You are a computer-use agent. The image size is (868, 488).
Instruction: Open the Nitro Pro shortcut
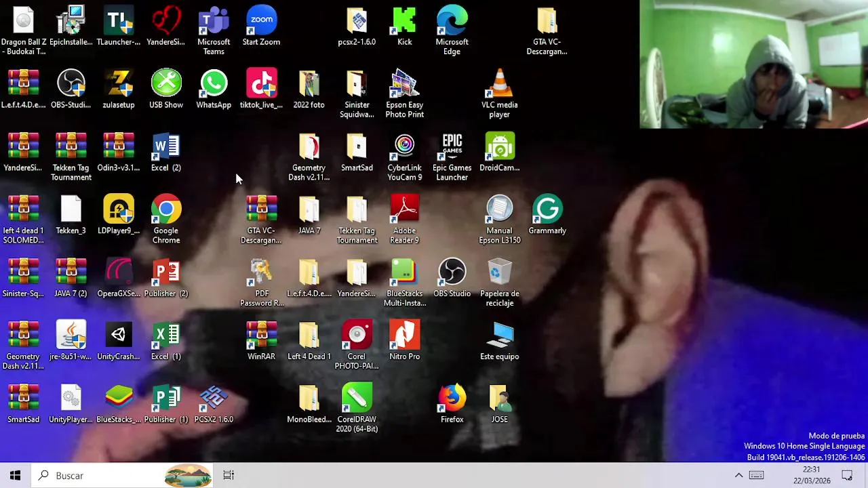click(x=404, y=341)
